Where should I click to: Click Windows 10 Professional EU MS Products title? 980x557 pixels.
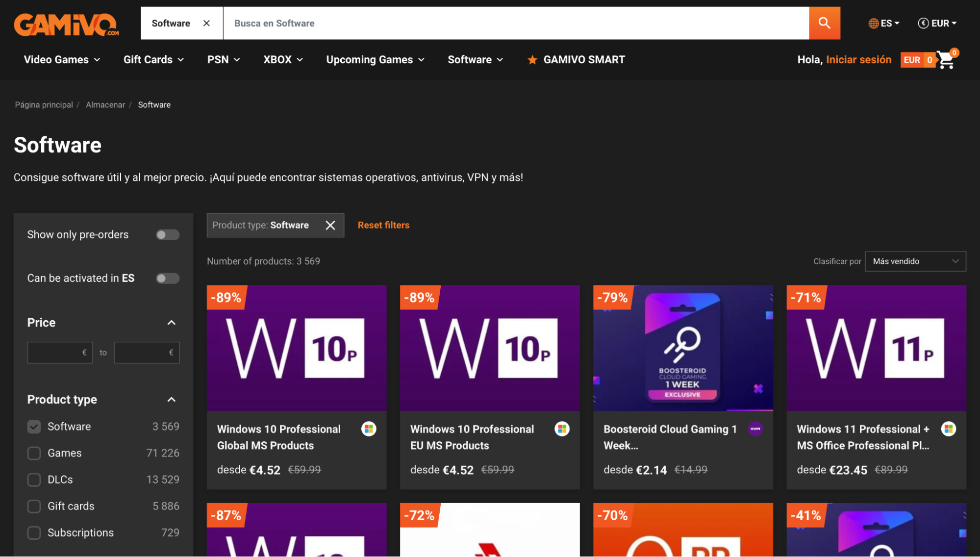[472, 437]
